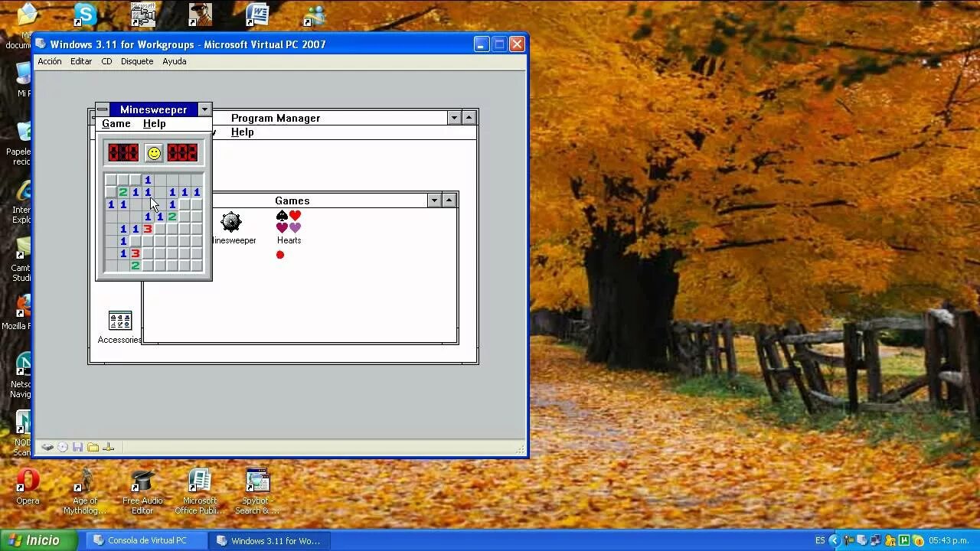Click the Virtual PC window icon in title bar
Image resolution: width=980 pixels, height=551 pixels.
point(41,44)
